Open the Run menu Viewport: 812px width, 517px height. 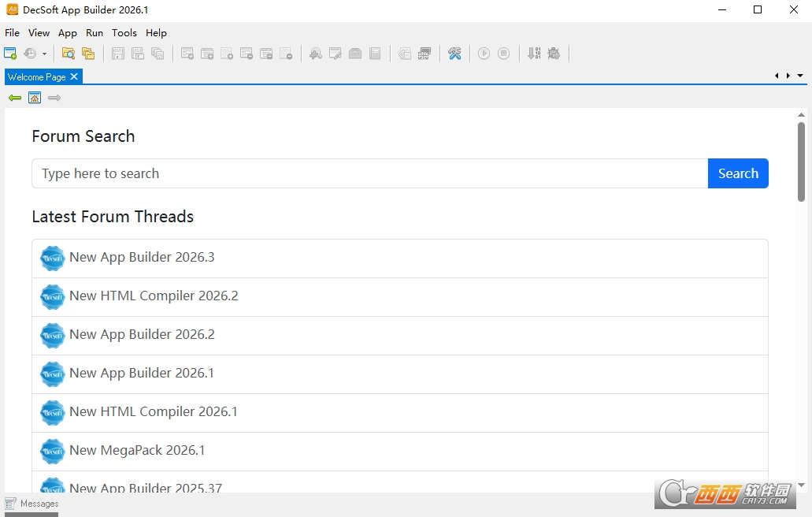(x=95, y=32)
